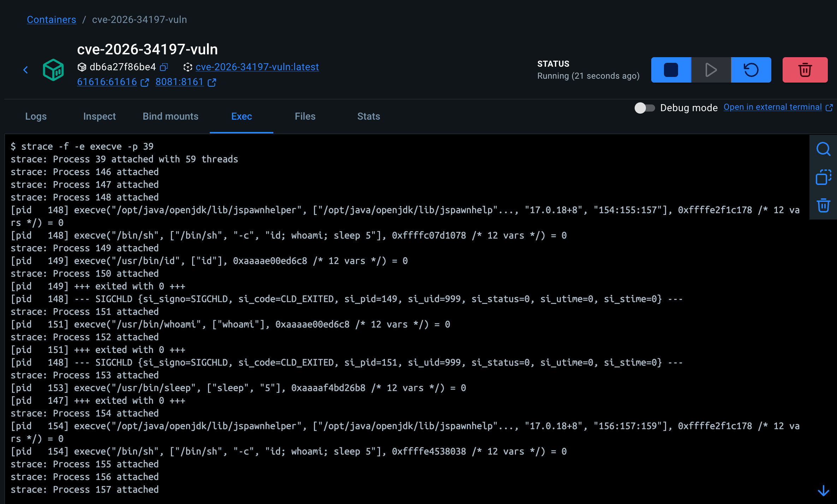The width and height of the screenshot is (837, 504).
Task: Click the external terminal arrow icon
Action: (829, 107)
